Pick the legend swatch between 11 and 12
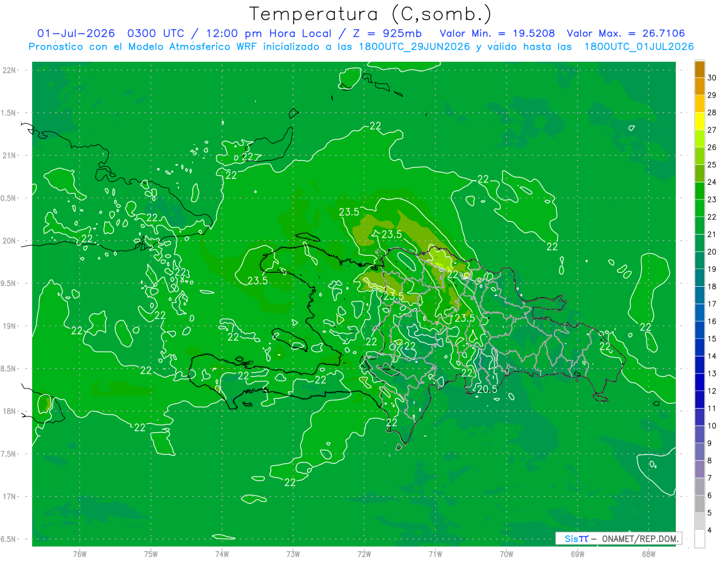The image size is (728, 562). click(x=699, y=400)
